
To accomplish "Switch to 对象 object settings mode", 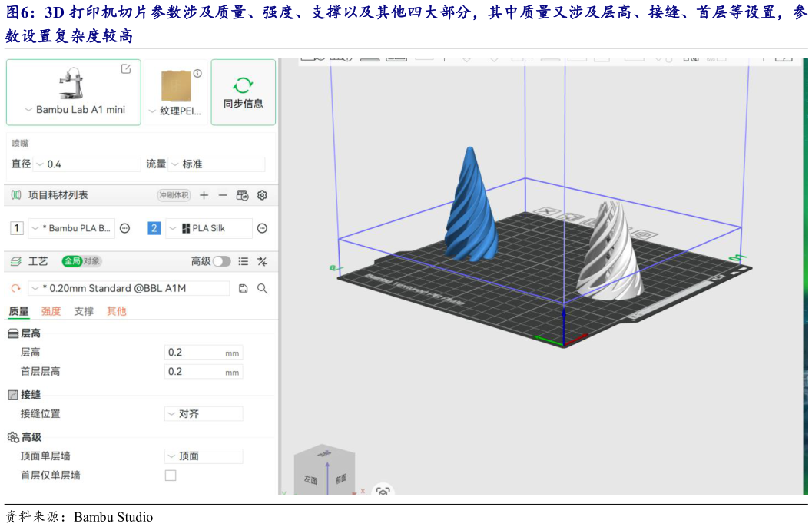I will (91, 261).
